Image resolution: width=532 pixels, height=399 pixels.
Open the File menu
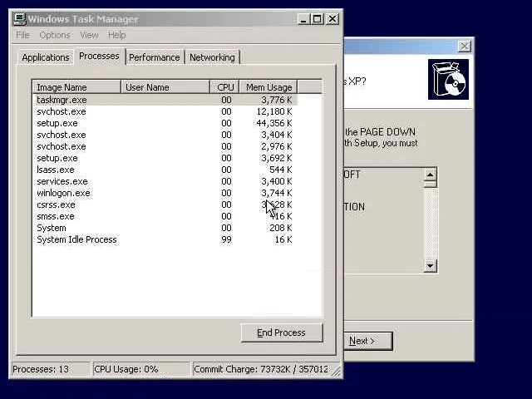point(22,35)
